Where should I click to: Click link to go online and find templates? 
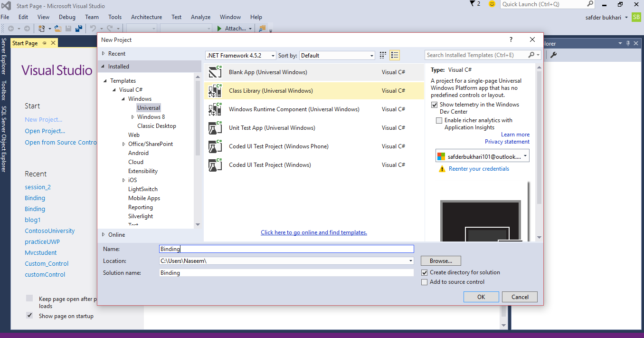[314, 232]
